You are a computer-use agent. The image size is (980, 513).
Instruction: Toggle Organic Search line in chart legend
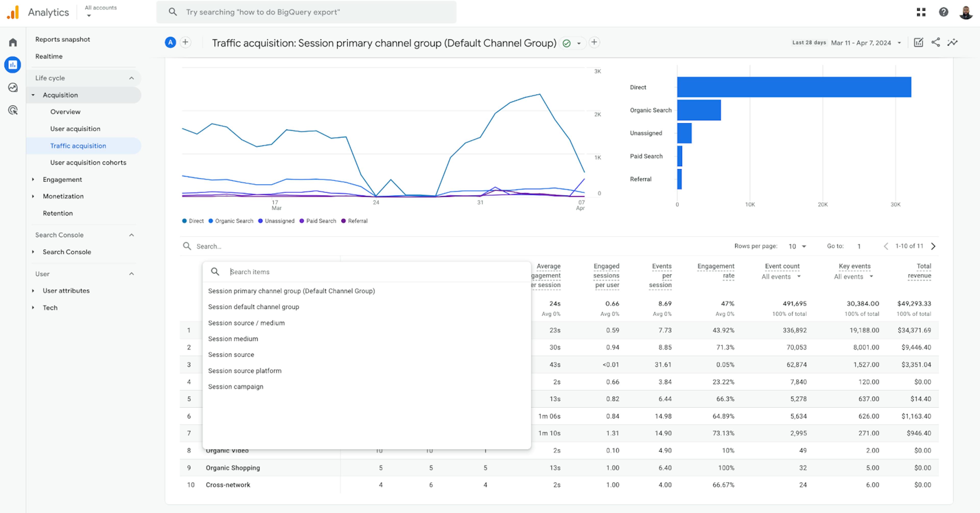[x=231, y=221]
